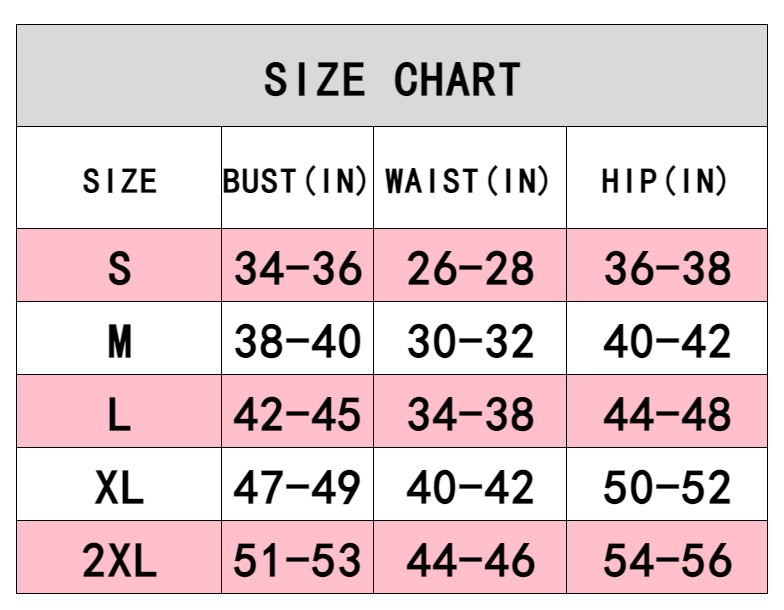Viewport: 784px width, 610px height.
Task: Click the HIP(IN) column header
Action: point(666,181)
